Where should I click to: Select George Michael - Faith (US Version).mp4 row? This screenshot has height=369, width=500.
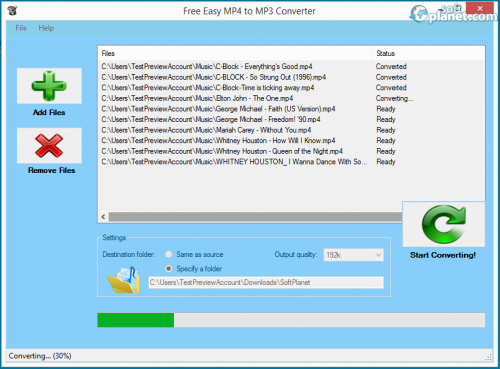coord(291,109)
